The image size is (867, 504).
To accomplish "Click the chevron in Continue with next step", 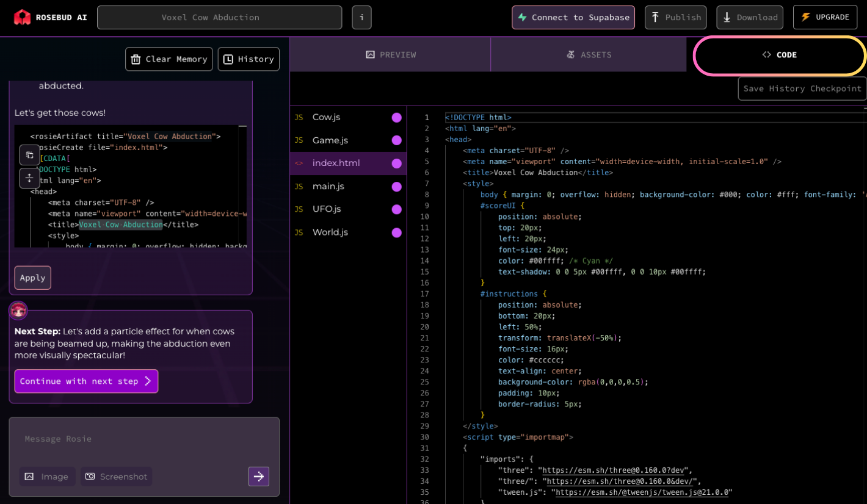I will (x=147, y=381).
